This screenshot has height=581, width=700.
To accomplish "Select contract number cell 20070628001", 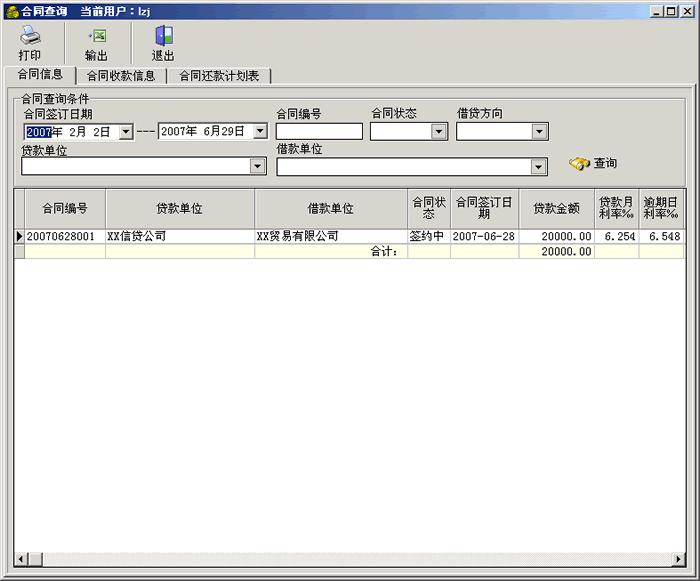I will click(65, 236).
